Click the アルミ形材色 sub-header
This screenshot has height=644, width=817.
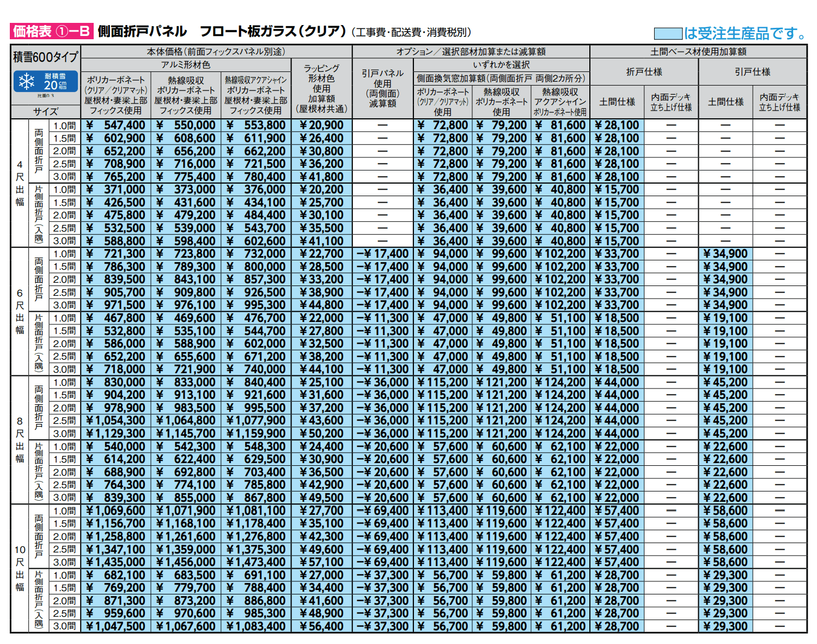[x=185, y=65]
